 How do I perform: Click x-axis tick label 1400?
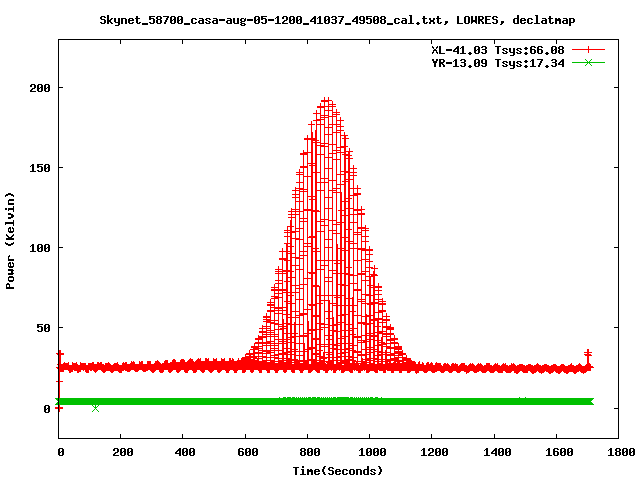[x=497, y=452]
